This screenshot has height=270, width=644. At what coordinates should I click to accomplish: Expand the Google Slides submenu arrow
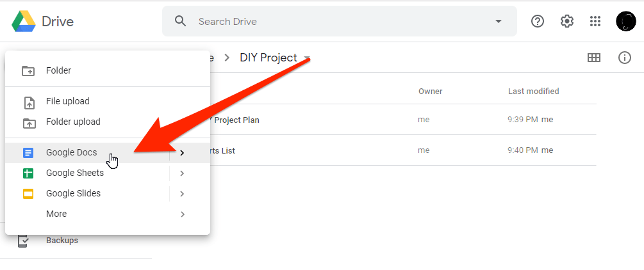(183, 194)
